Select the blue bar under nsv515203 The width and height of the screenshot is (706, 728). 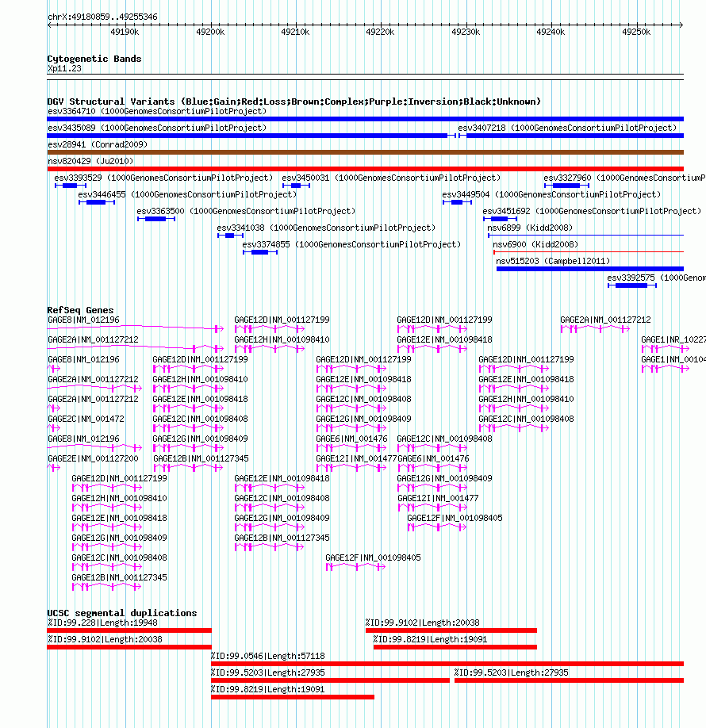pyautogui.click(x=590, y=270)
